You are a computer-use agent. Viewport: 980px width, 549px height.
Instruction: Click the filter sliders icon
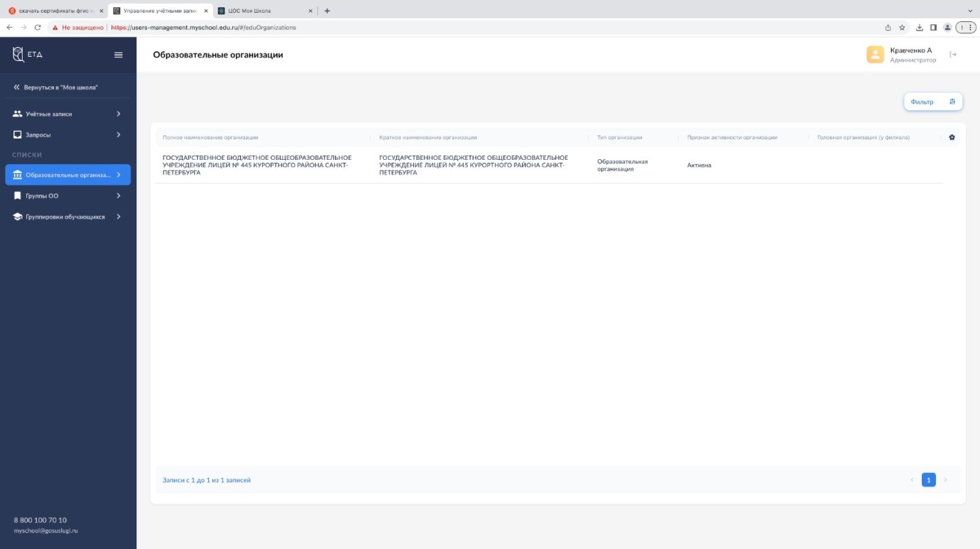(x=952, y=102)
